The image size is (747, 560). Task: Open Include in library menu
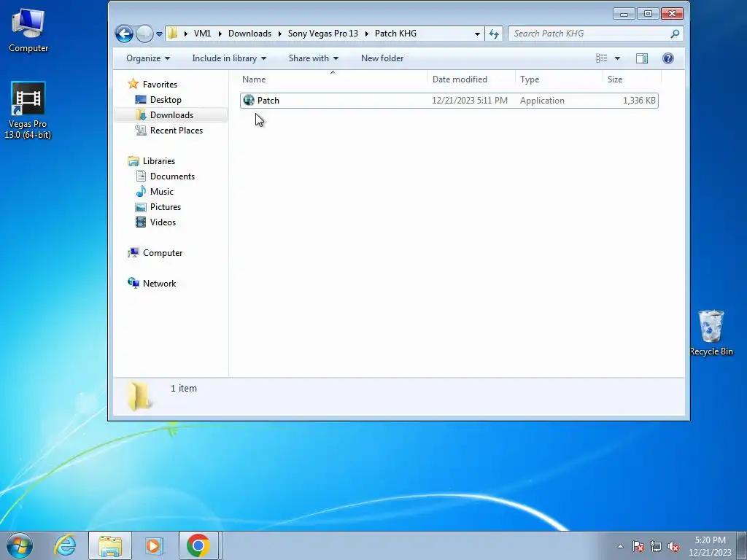pos(229,58)
